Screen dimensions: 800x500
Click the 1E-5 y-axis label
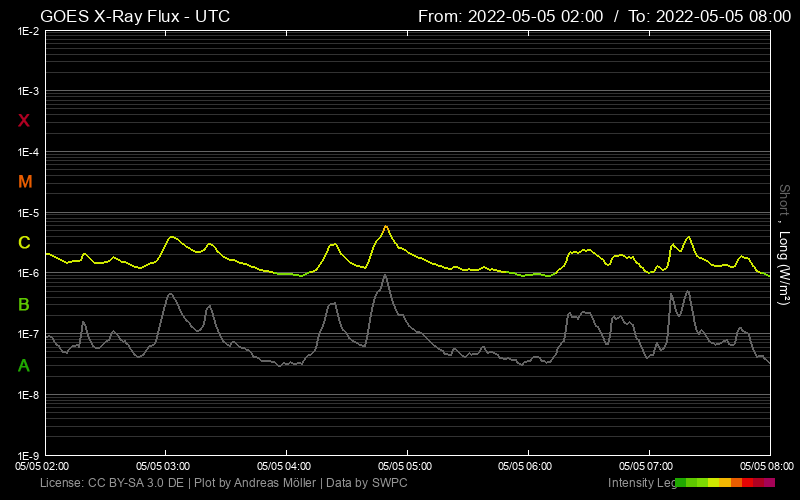tap(29, 213)
